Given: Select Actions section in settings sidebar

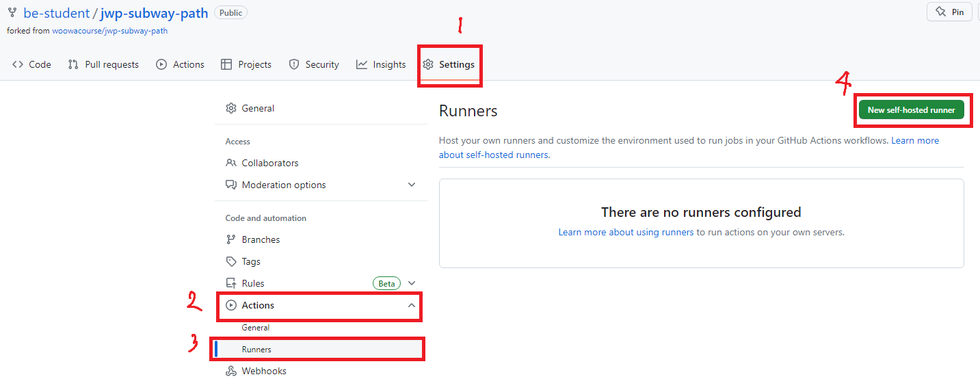Looking at the screenshot, I should (x=321, y=305).
